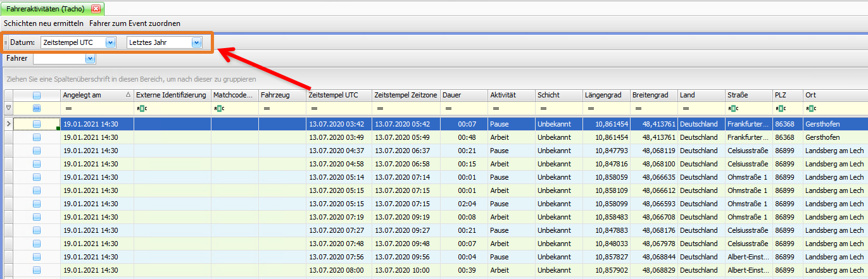Sort by the Aktivität column header
868x279 pixels.
(x=503, y=95)
